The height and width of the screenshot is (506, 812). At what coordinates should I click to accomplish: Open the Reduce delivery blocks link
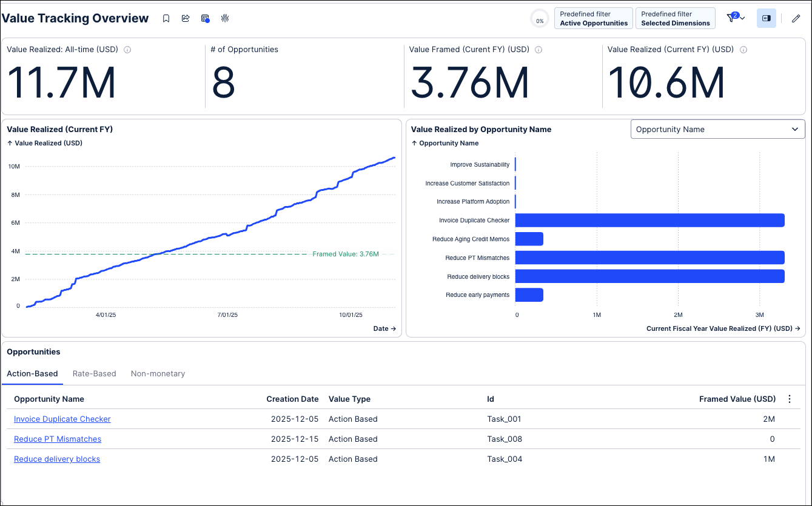point(57,459)
